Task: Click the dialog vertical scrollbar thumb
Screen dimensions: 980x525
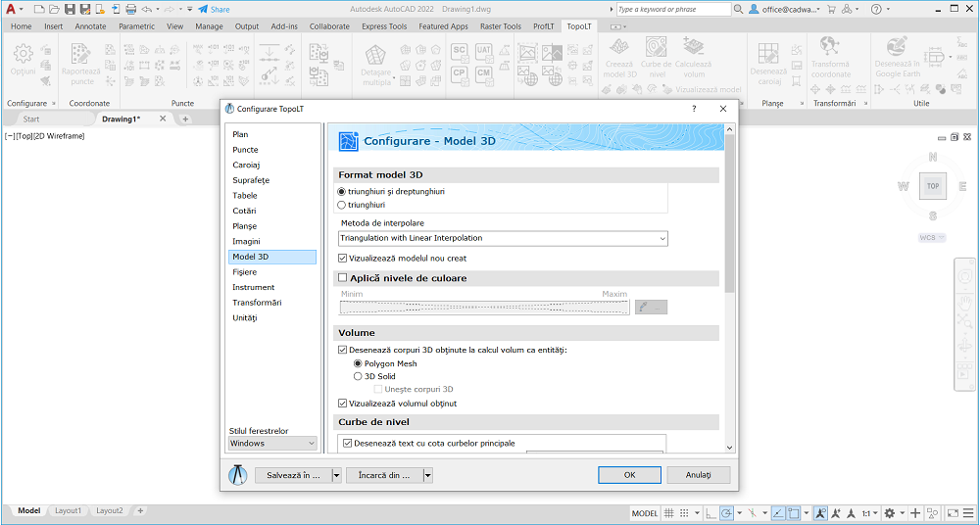Action: 729,213
